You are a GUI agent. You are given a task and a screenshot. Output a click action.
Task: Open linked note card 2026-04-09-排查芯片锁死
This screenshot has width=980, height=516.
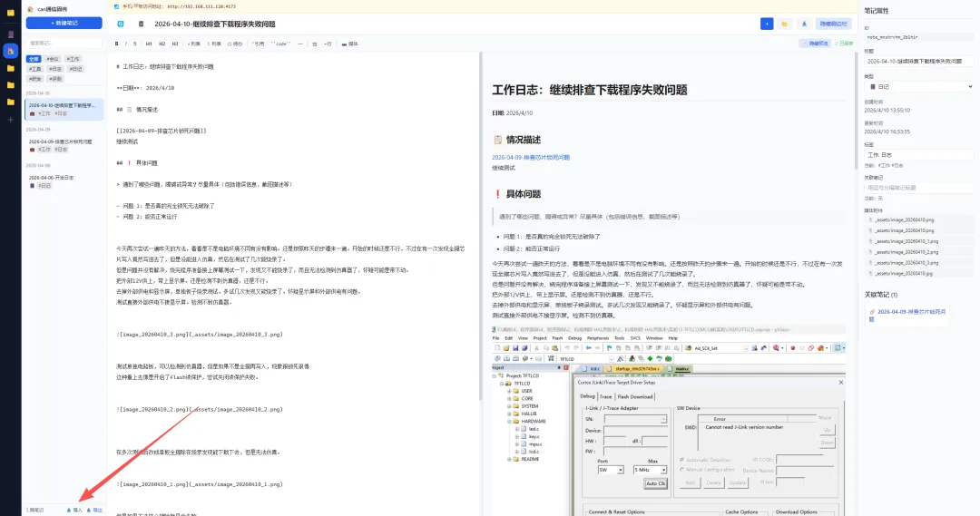coord(906,315)
